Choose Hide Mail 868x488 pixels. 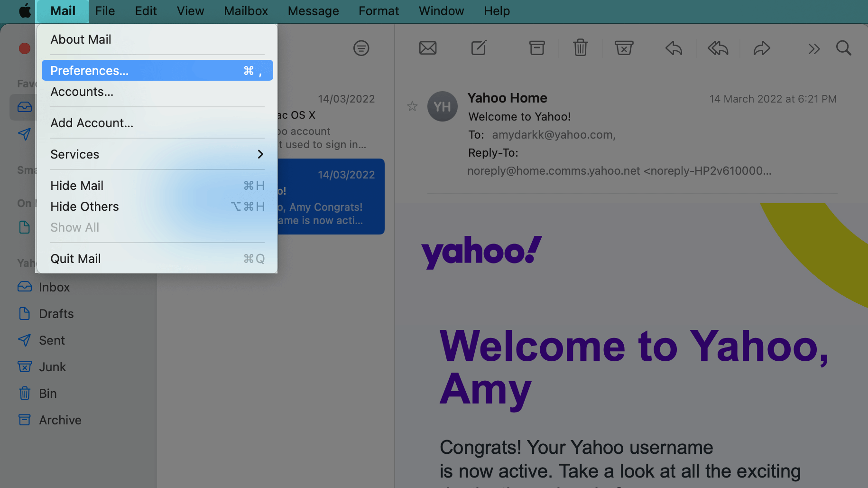(x=157, y=186)
